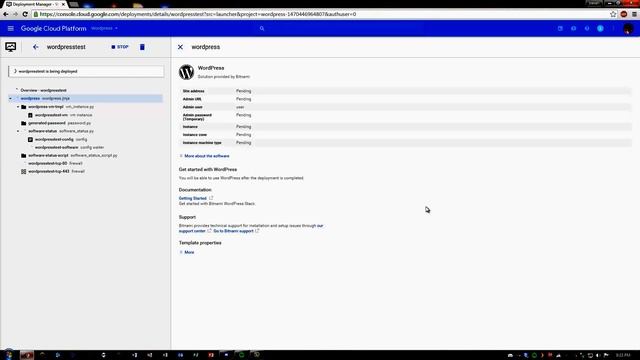The image size is (640, 360).
Task: Click the Google Cloud Platform title
Action: pos(53,29)
